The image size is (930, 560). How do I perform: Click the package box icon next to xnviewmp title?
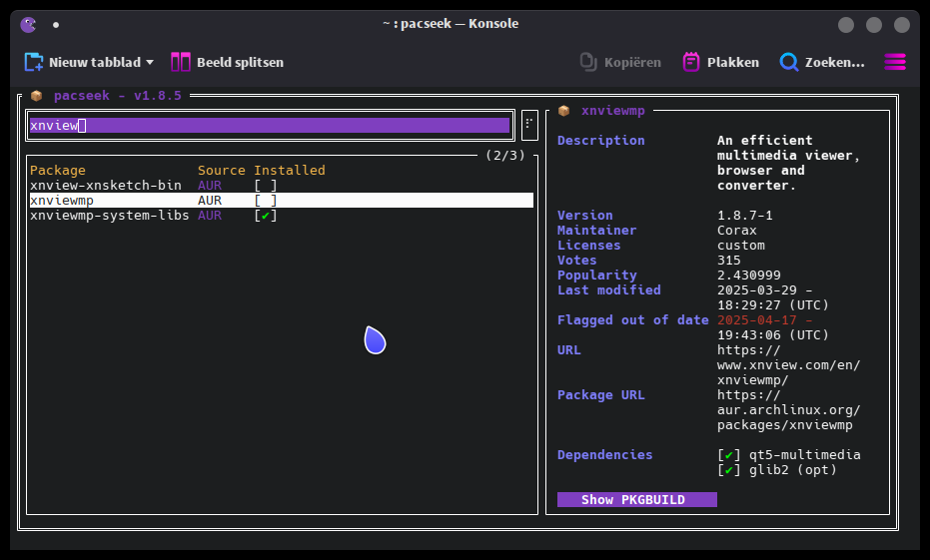[x=563, y=111]
